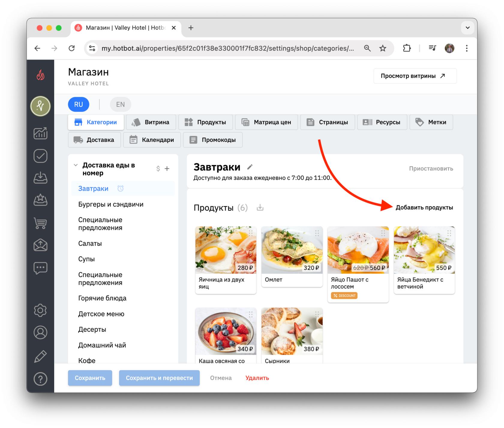Image resolution: width=504 pixels, height=428 pixels.
Task: Click Добавить продукты link
Action: pyautogui.click(x=424, y=208)
